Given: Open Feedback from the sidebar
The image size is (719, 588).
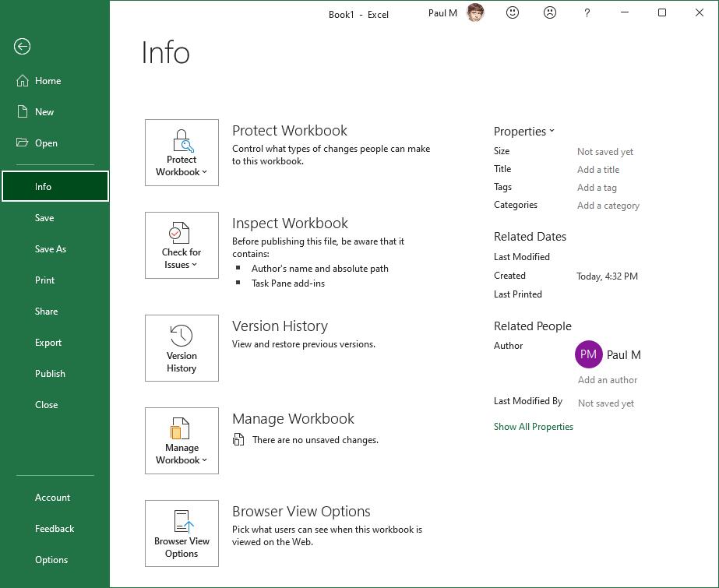Looking at the screenshot, I should 54,528.
